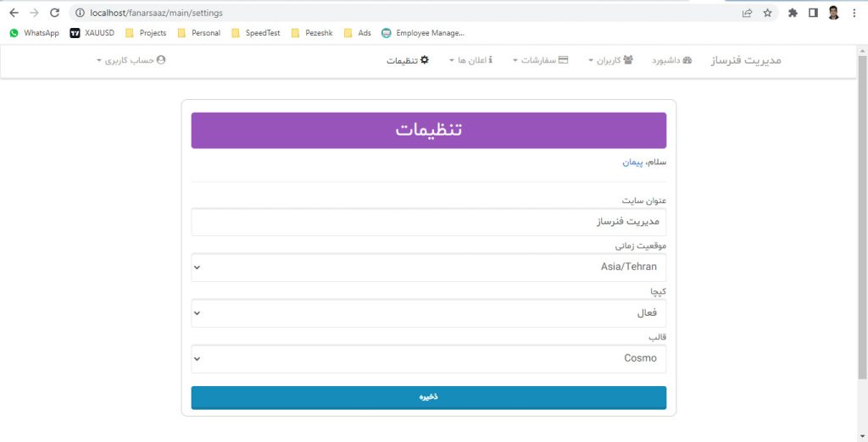Image resolution: width=868 pixels, height=442 pixels.
Task: Open the Asia/Tehran timezone dropdown
Action: click(x=428, y=268)
